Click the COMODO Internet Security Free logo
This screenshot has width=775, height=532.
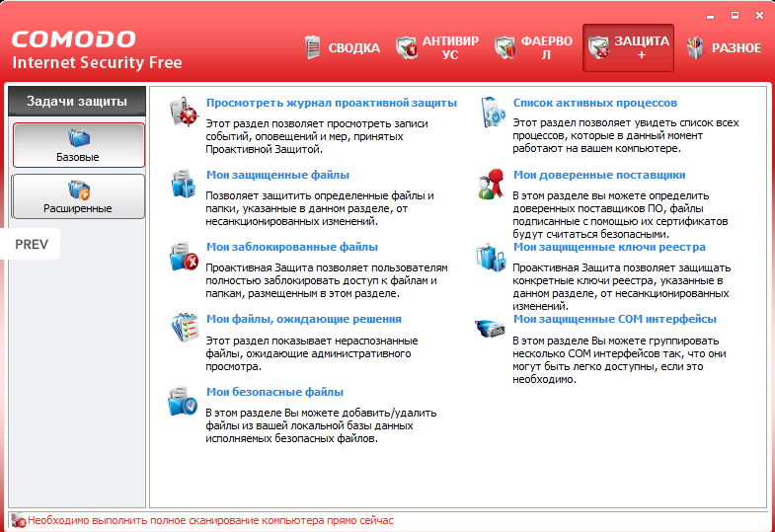(x=97, y=50)
